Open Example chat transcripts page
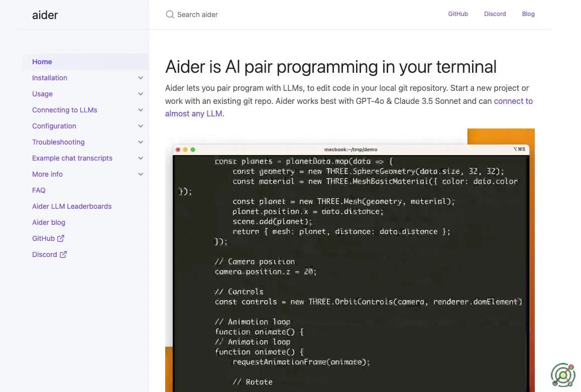This screenshot has width=581, height=392. (72, 158)
